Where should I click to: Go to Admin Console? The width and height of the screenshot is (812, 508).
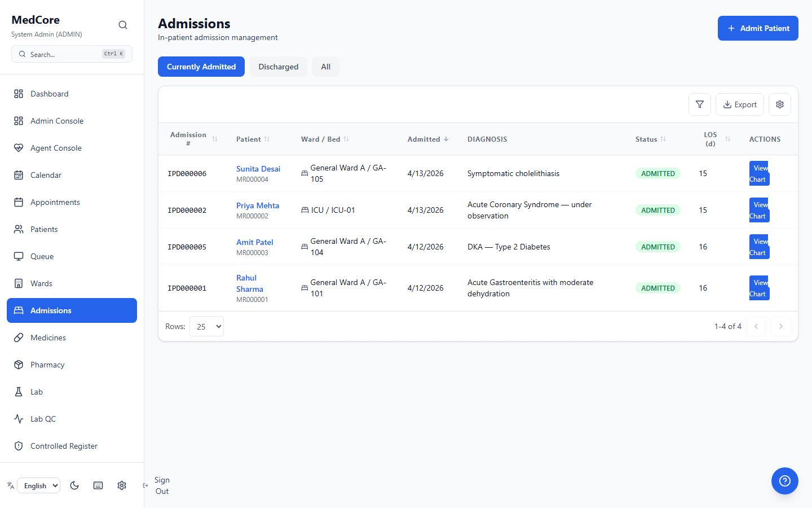point(72,121)
